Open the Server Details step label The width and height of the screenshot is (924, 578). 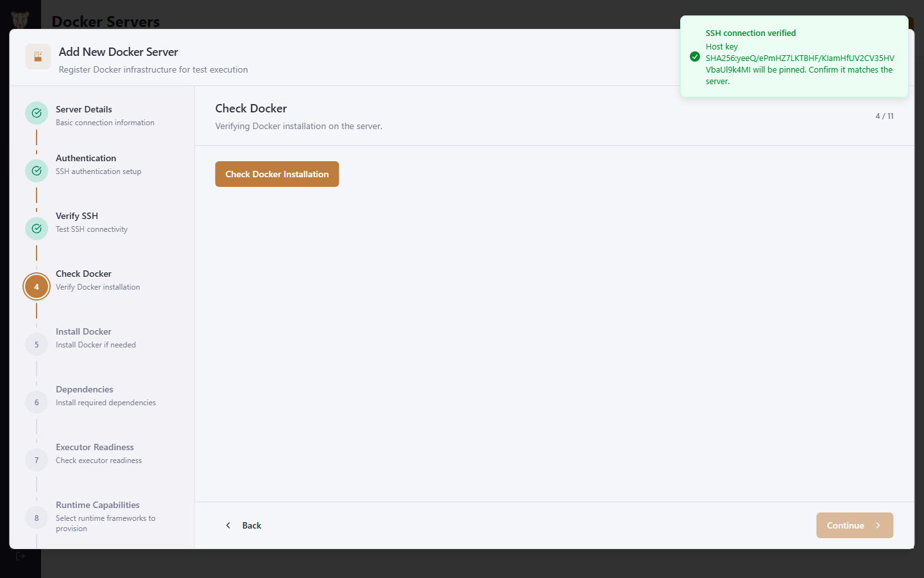pos(84,109)
